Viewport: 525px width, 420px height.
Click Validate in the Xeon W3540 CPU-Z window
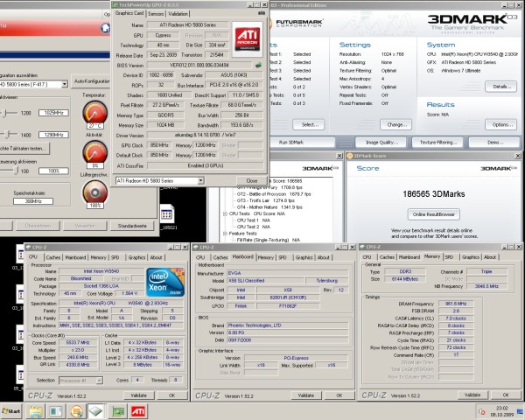coord(138,395)
